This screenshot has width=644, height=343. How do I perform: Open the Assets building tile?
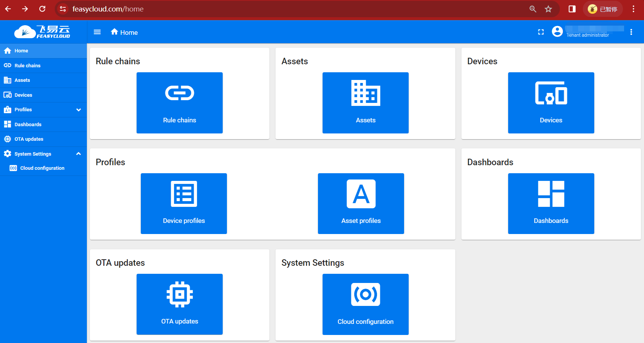pos(365,102)
